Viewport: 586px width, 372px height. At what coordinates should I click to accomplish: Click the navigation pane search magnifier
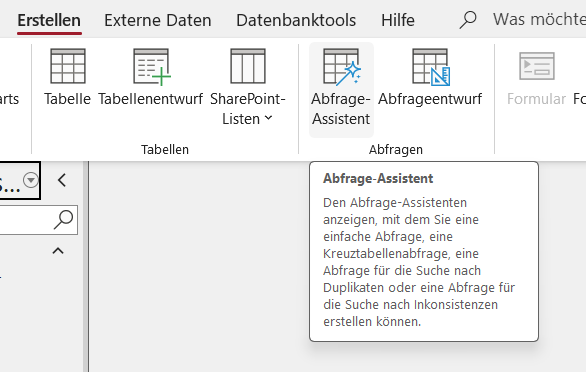tap(64, 219)
